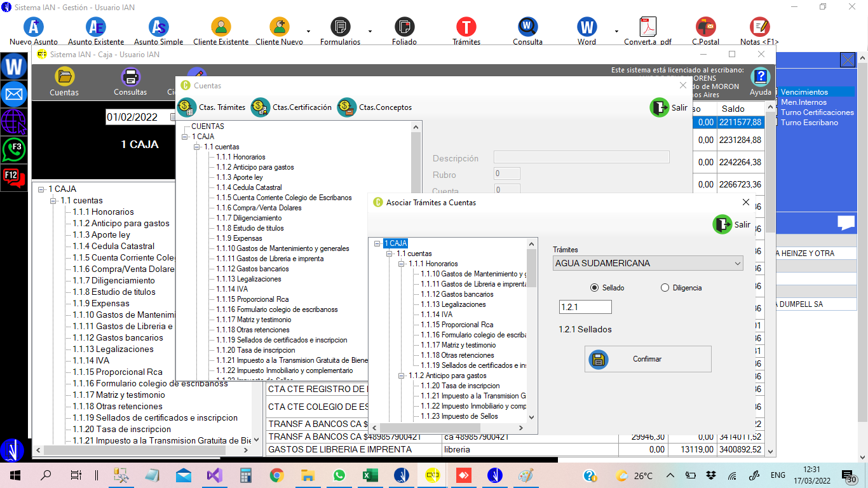This screenshot has height=488, width=868.
Task: Click the Ayuda help icon
Action: click(x=760, y=78)
